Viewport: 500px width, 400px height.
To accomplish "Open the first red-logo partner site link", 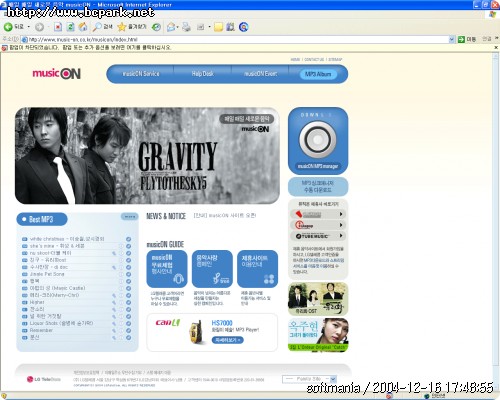I will [318, 214].
